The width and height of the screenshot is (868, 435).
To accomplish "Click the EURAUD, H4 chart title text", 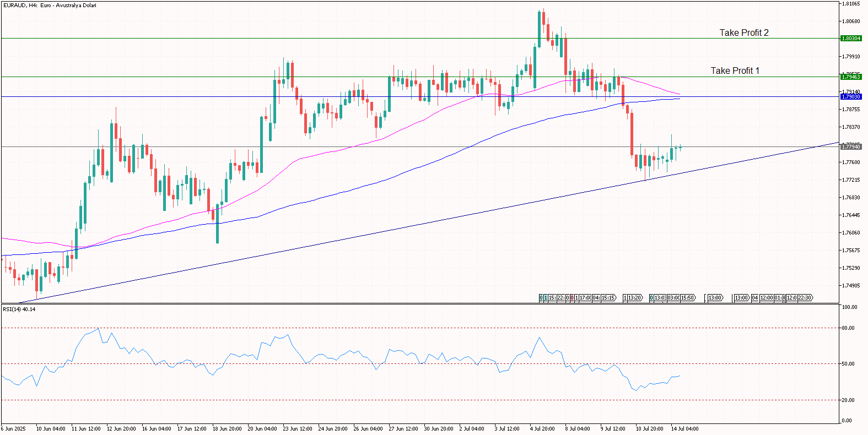I will (x=50, y=6).
